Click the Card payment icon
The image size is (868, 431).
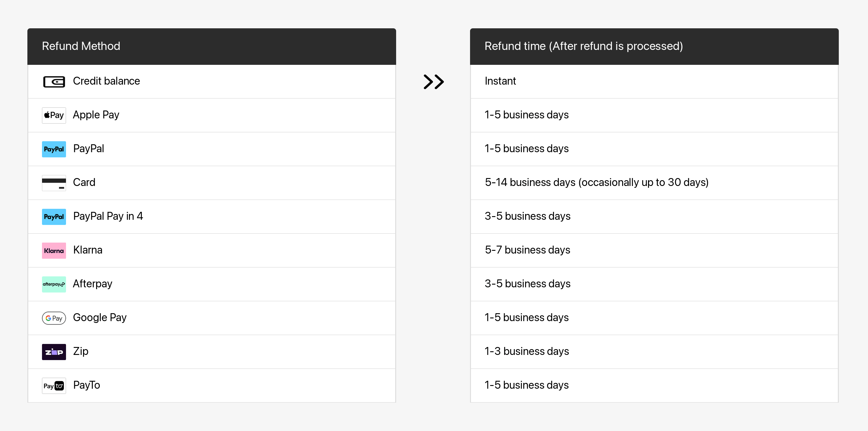[x=54, y=183]
